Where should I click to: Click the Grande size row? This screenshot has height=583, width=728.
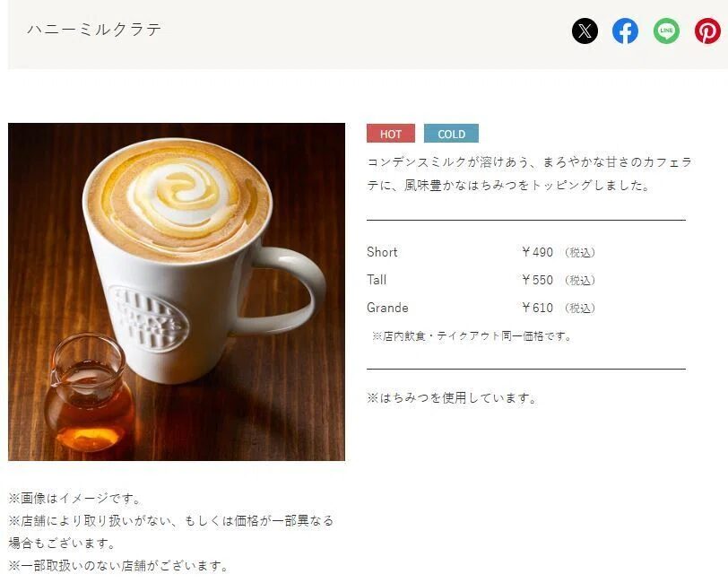pyautogui.click(x=481, y=308)
